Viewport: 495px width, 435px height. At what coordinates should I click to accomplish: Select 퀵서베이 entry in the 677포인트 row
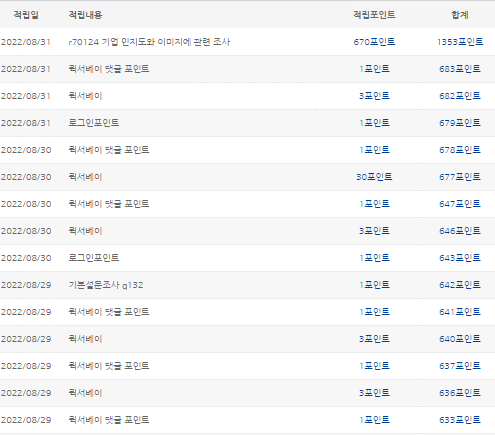coord(85,177)
